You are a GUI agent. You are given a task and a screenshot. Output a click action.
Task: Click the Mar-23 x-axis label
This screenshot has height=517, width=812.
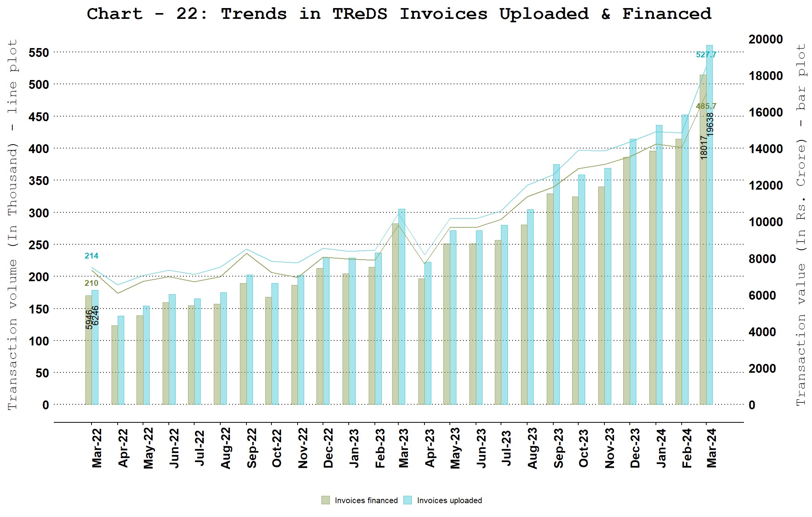(x=404, y=448)
